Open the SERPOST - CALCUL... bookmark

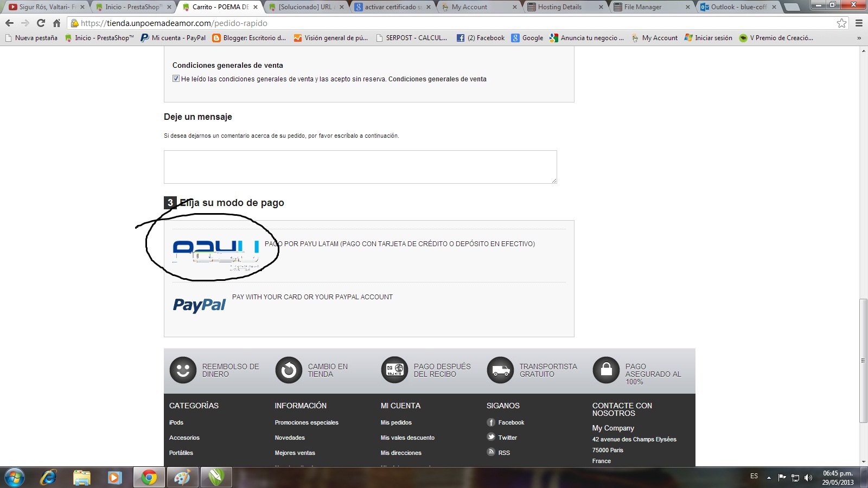[412, 38]
